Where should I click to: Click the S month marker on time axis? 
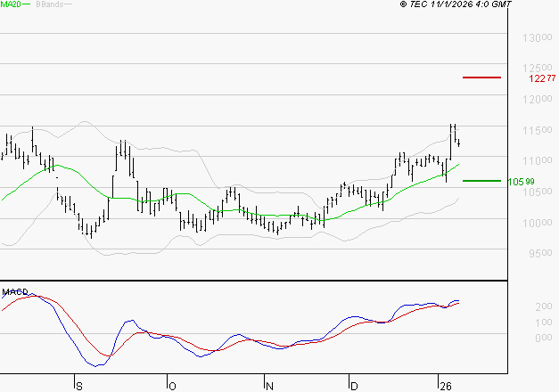[79, 387]
